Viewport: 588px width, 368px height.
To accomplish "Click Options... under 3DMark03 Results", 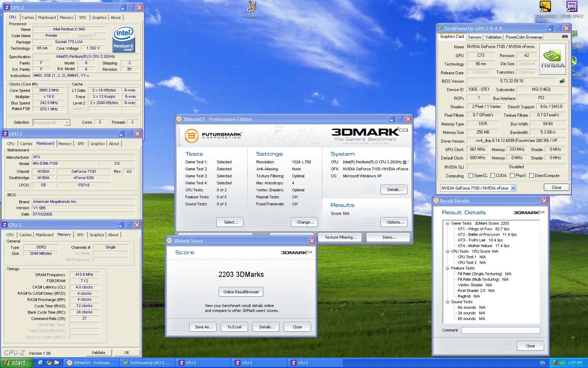I will click(394, 222).
